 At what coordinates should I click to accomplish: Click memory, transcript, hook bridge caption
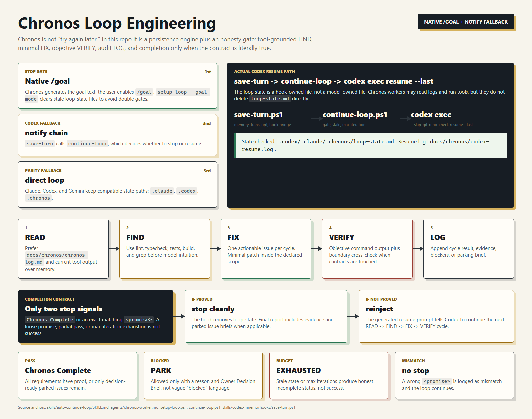pyautogui.click(x=262, y=125)
